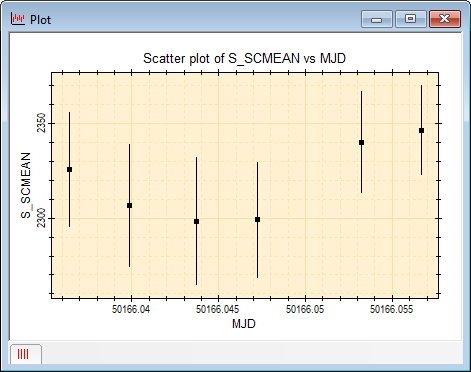
Task: Minimize the Plot window
Action: click(377, 19)
